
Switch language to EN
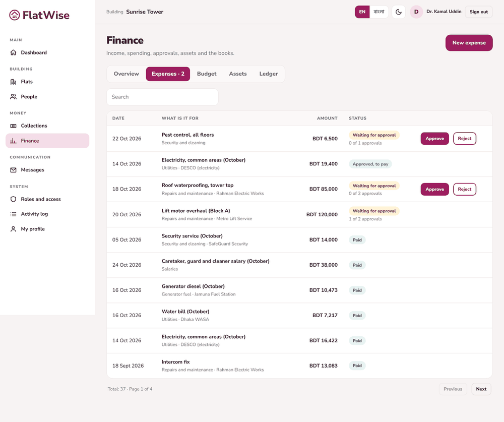tap(362, 12)
